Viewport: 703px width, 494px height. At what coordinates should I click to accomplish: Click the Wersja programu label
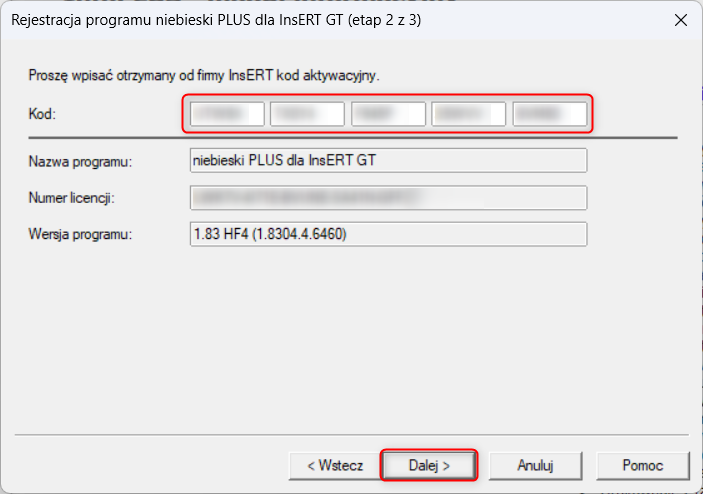[81, 234]
